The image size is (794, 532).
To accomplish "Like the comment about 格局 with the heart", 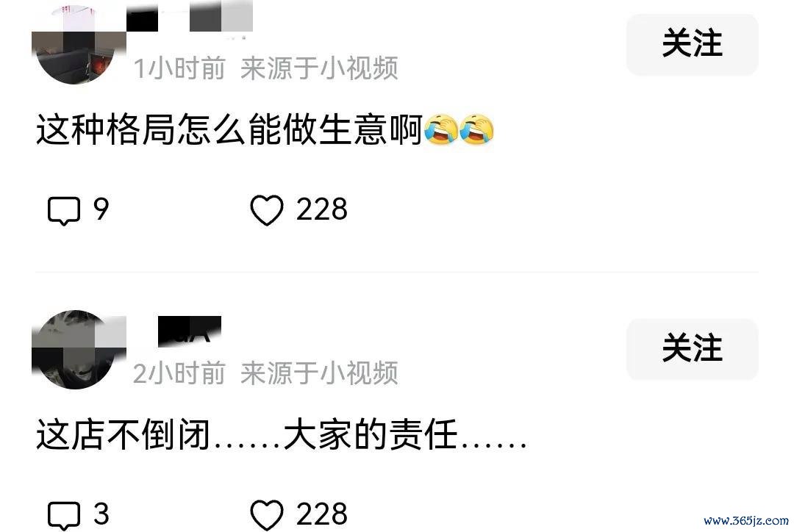I will click(266, 210).
